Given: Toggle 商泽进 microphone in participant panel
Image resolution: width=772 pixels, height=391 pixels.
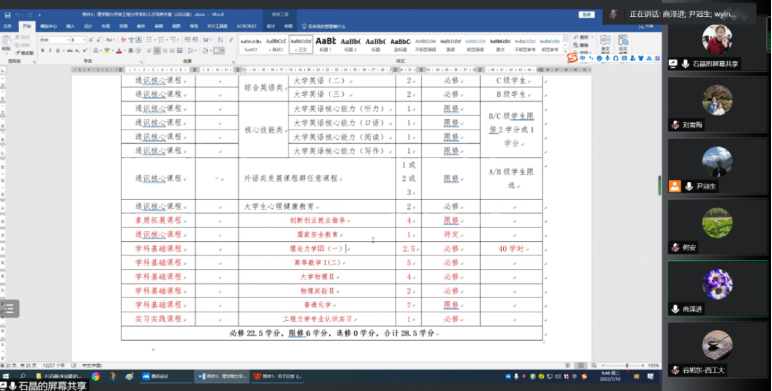Looking at the screenshot, I should coord(676,309).
